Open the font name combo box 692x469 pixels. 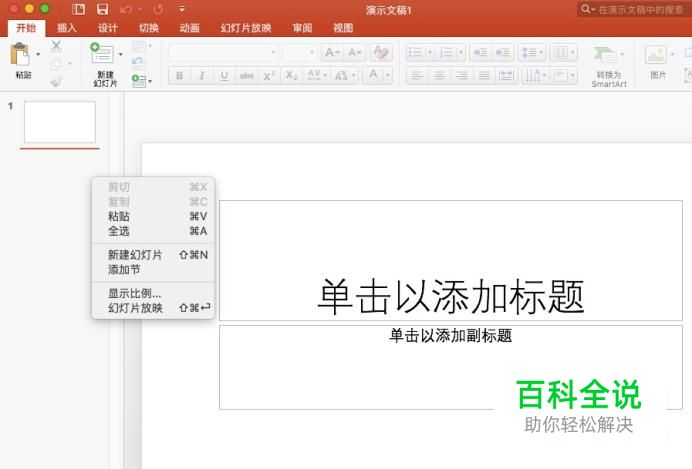[x=223, y=53]
